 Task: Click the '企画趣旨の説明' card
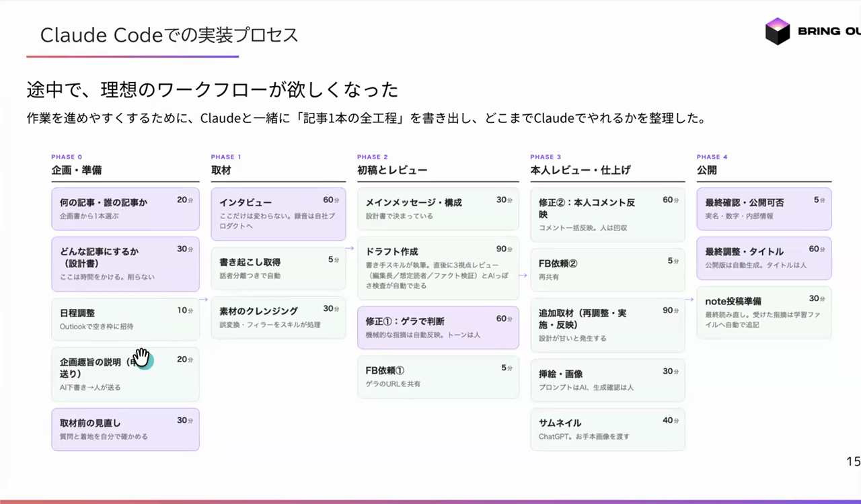click(x=126, y=374)
